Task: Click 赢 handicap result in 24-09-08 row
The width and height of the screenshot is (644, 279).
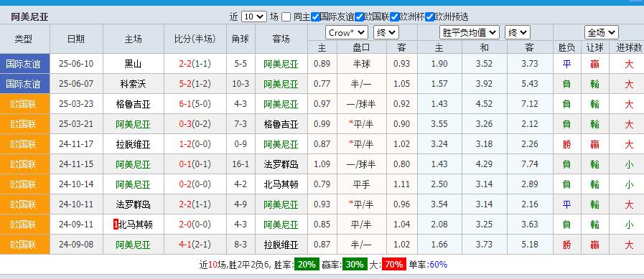Action: 594,245
